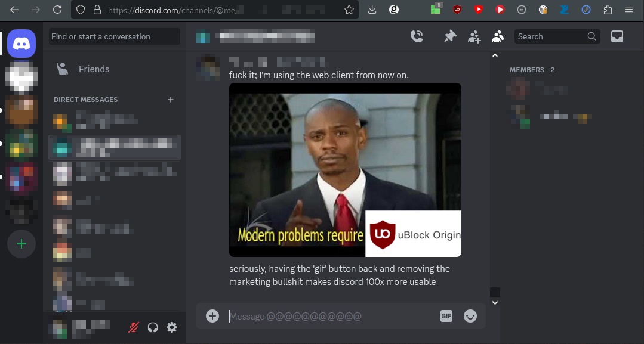
Task: Open the Discord inbox
Action: [x=617, y=36]
